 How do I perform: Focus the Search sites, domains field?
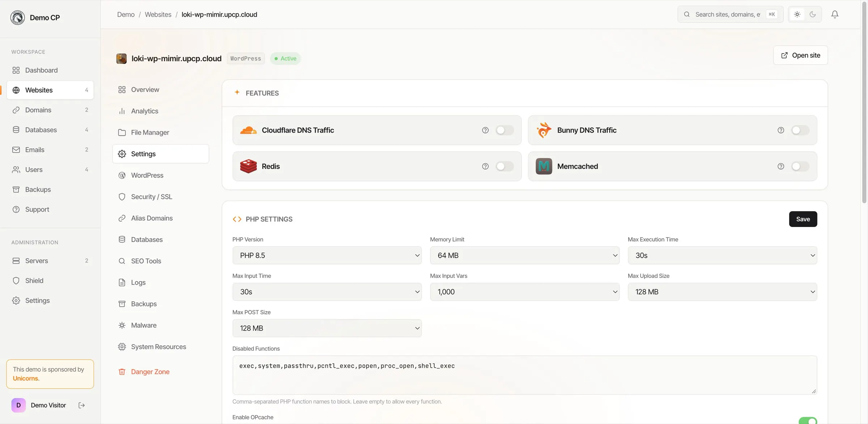coord(730,14)
